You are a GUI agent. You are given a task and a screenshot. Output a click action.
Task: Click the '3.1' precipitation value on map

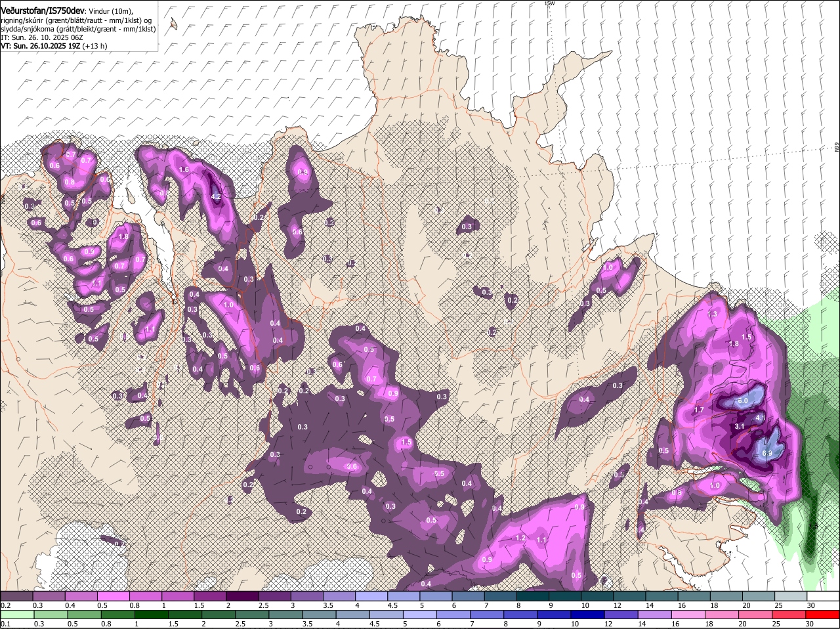739,426
